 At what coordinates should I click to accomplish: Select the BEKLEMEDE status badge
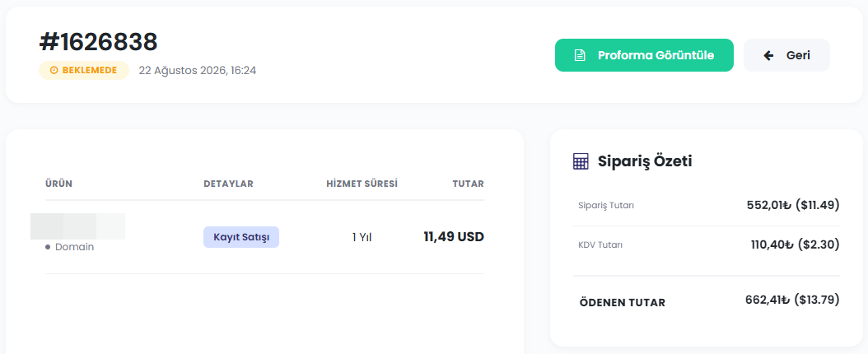coord(84,70)
